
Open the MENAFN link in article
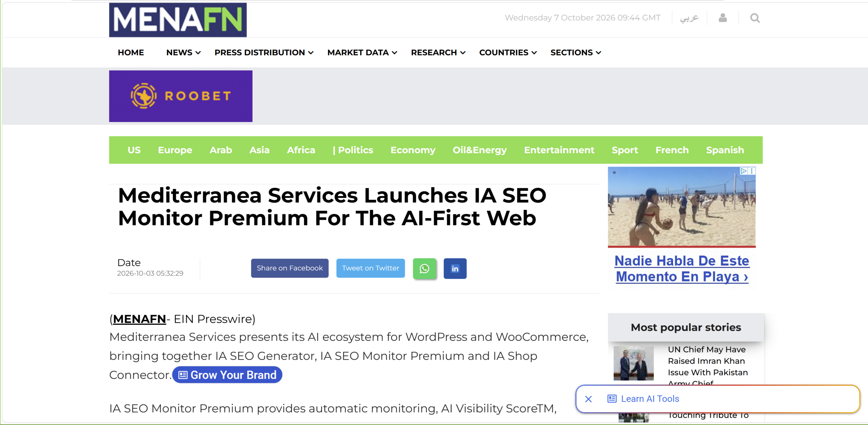(x=139, y=319)
